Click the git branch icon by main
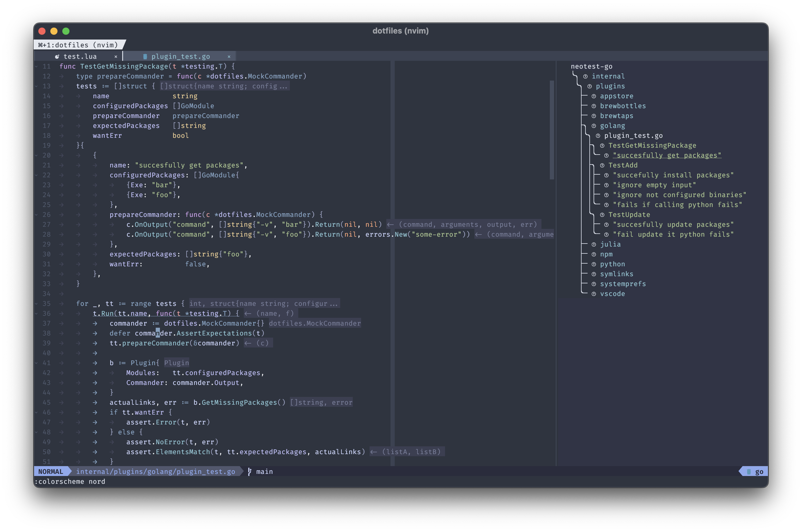802x532 pixels. (249, 471)
